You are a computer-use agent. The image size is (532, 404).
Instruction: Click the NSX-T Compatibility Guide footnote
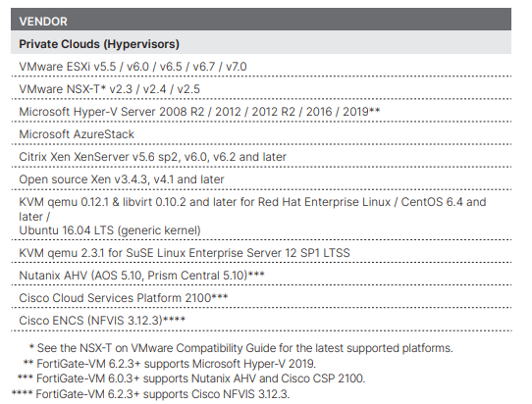click(240, 348)
